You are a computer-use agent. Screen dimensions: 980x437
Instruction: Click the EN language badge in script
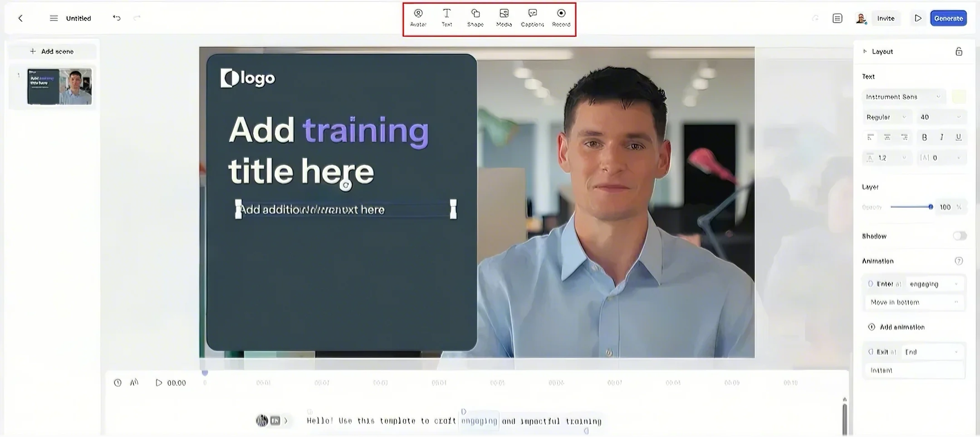(x=275, y=421)
